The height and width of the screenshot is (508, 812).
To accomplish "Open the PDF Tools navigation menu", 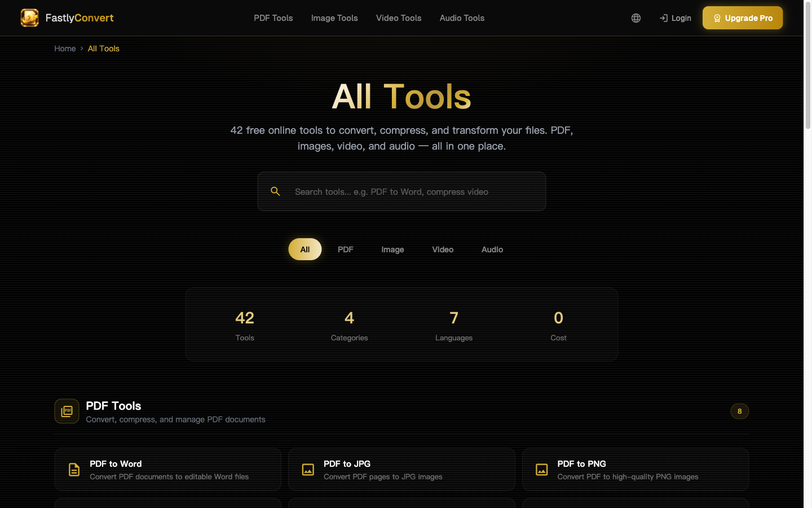I will click(273, 18).
